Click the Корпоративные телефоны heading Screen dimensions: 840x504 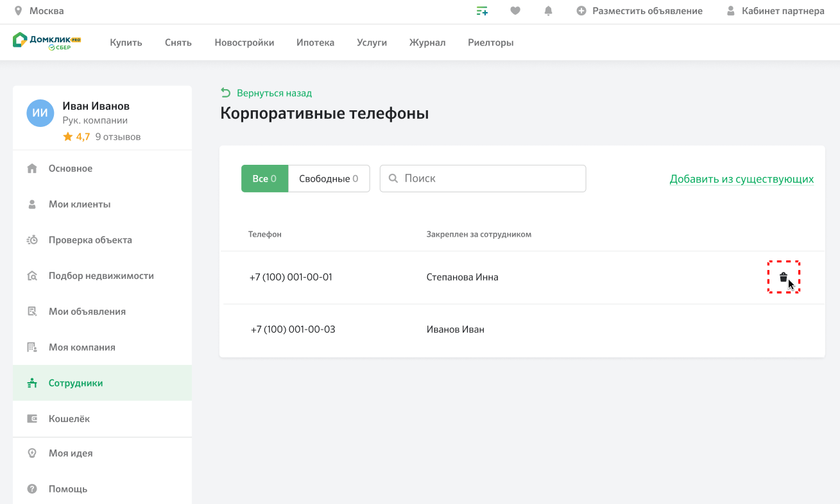click(324, 113)
